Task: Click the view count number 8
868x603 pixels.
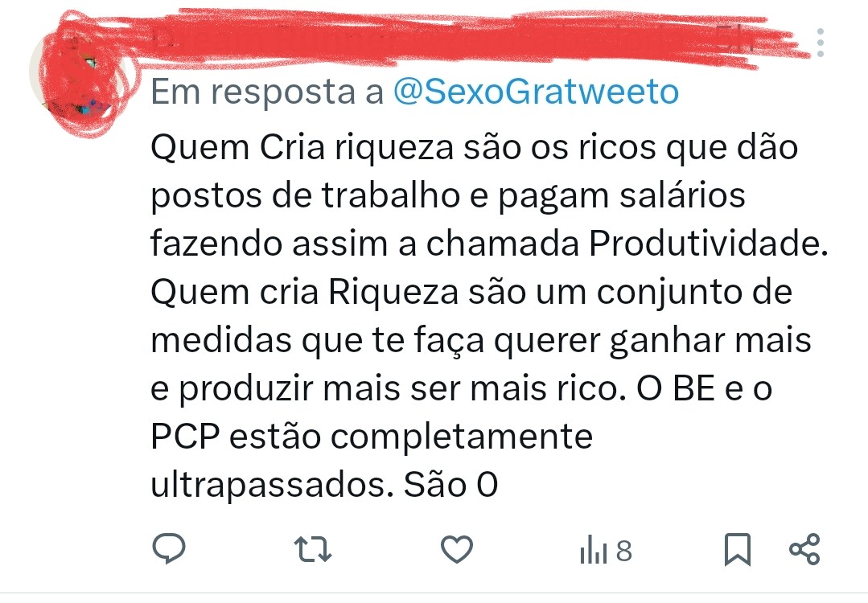Action: [x=624, y=551]
